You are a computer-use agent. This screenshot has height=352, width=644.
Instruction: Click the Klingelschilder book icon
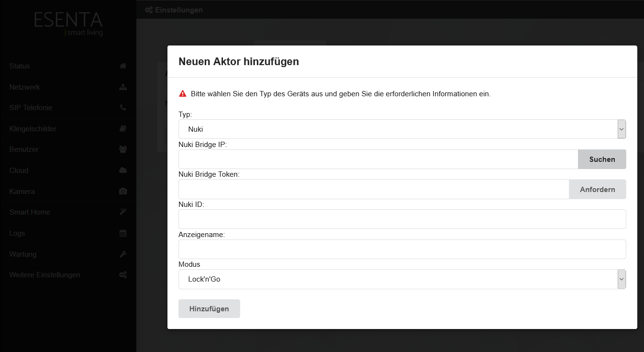tap(123, 129)
